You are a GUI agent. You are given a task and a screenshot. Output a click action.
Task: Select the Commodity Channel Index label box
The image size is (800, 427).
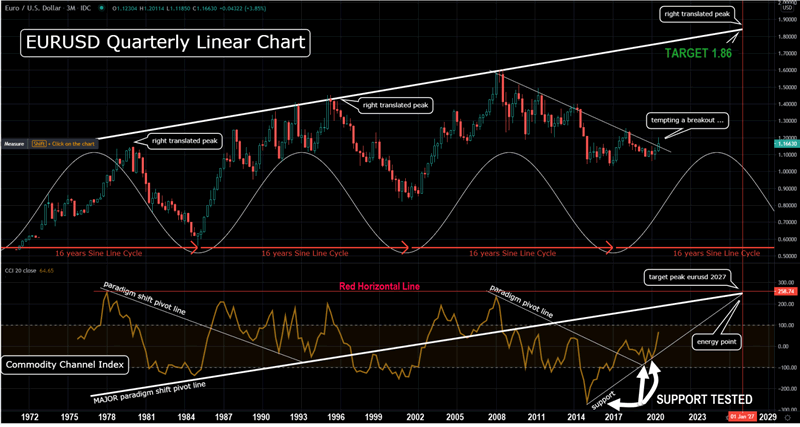[64, 365]
